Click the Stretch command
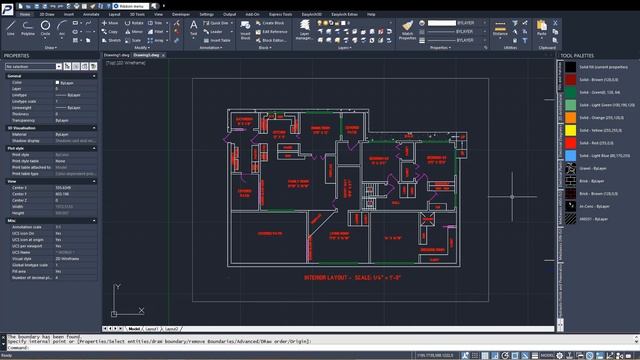 pos(111,40)
